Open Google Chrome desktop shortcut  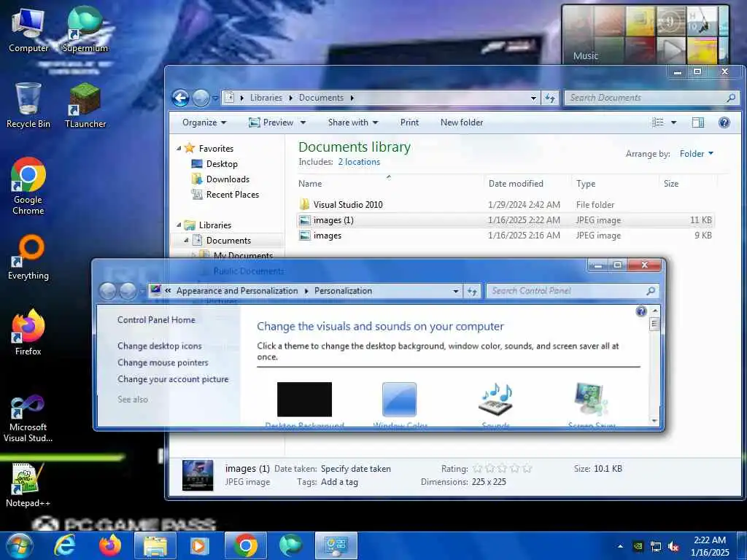point(28,186)
